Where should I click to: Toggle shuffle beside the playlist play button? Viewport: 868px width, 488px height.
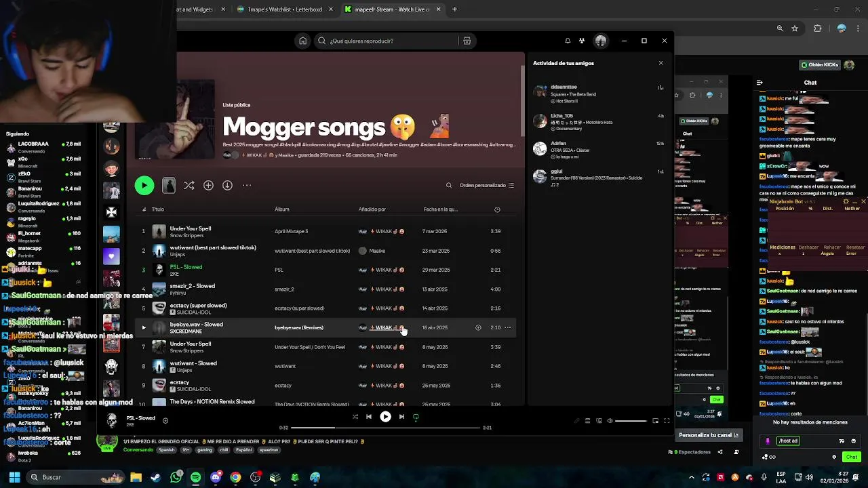click(189, 185)
